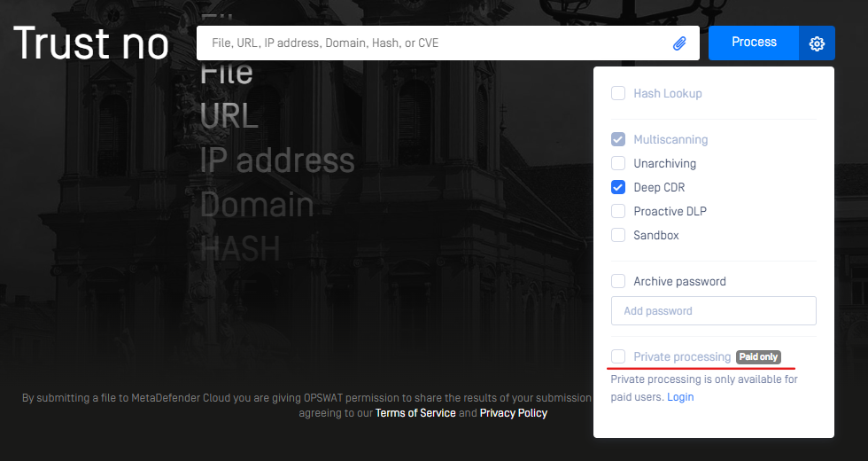Click the Archive password label
Viewport: 868px width, 461px height.
[x=679, y=282]
